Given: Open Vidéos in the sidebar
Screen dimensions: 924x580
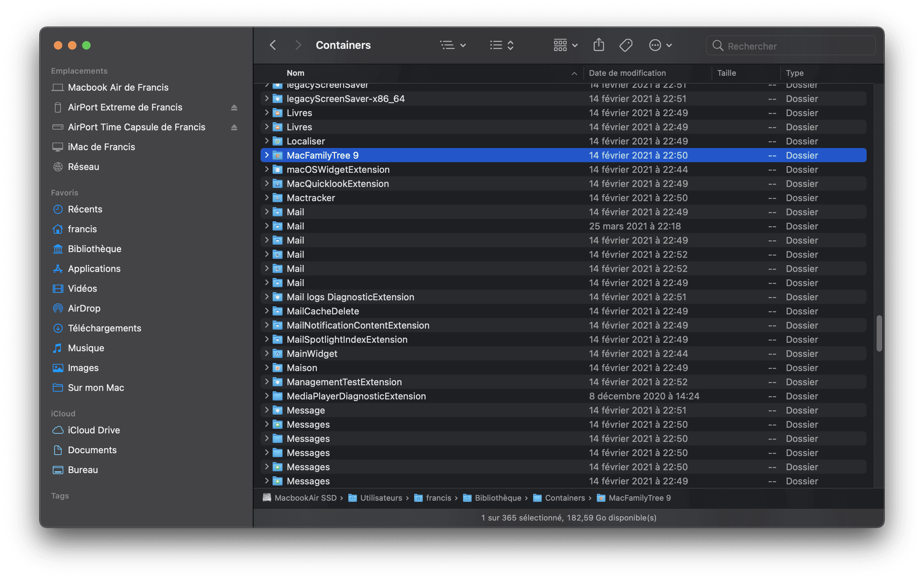Looking at the screenshot, I should pos(82,289).
